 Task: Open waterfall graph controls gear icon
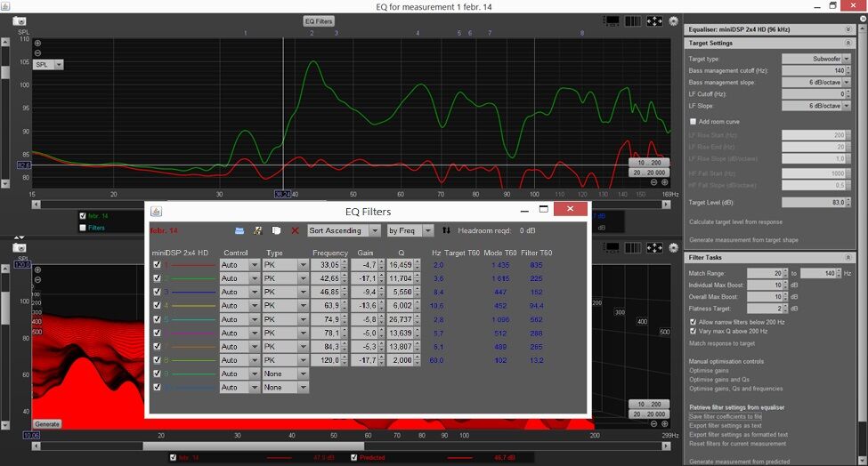(673, 247)
